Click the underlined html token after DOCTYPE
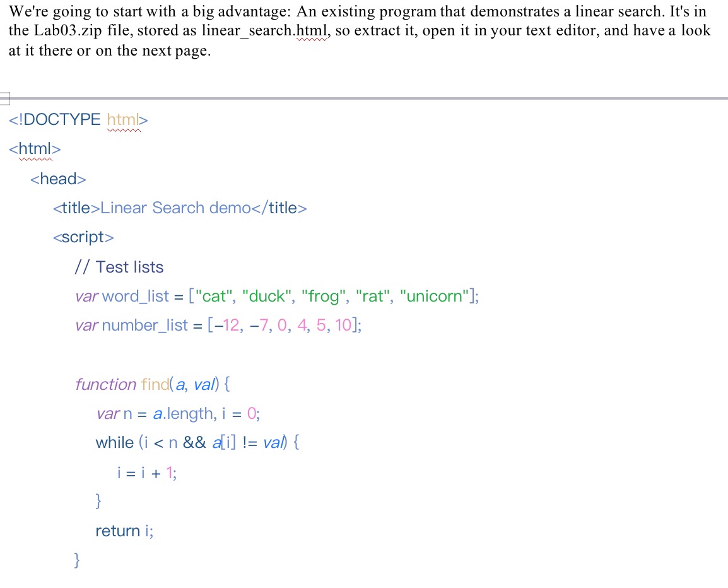 click(x=122, y=119)
